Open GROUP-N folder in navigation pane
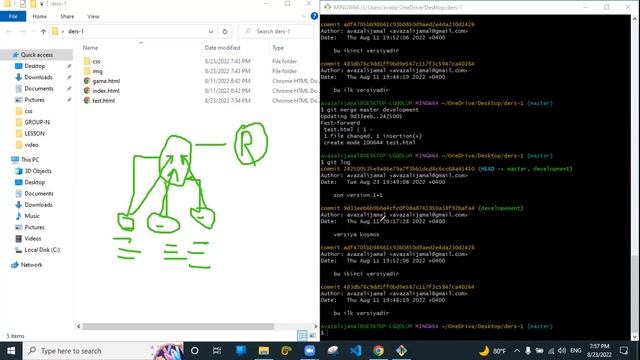The width and height of the screenshot is (640, 360). point(37,122)
